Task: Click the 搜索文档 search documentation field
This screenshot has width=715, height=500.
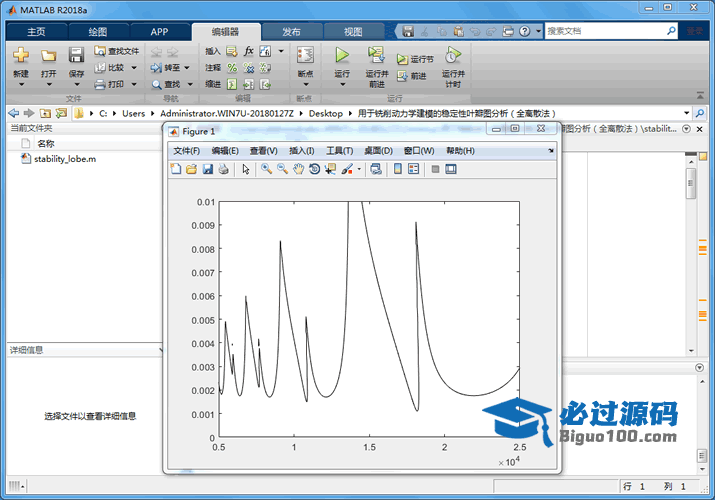Action: pos(606,31)
